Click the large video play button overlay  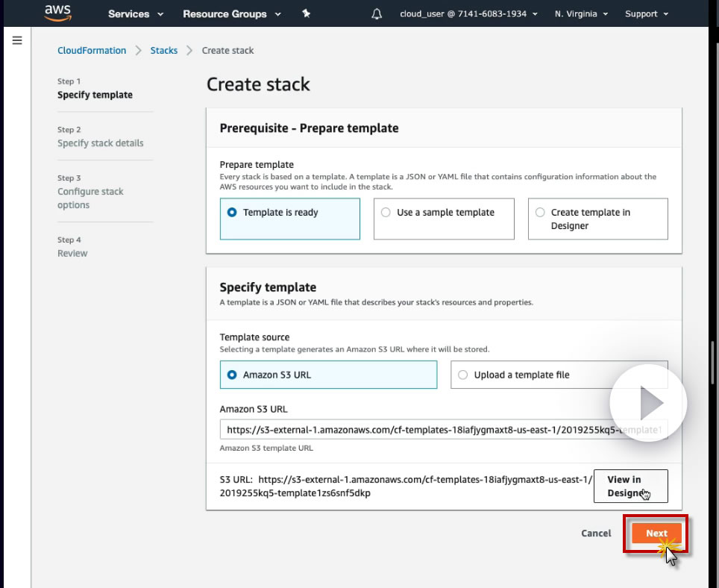click(x=648, y=403)
